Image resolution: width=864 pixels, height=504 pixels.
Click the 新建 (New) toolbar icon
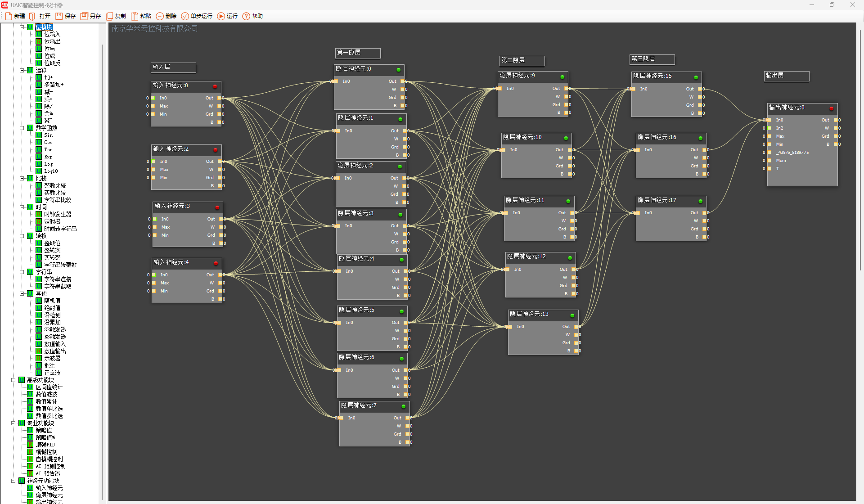[x=9, y=16]
